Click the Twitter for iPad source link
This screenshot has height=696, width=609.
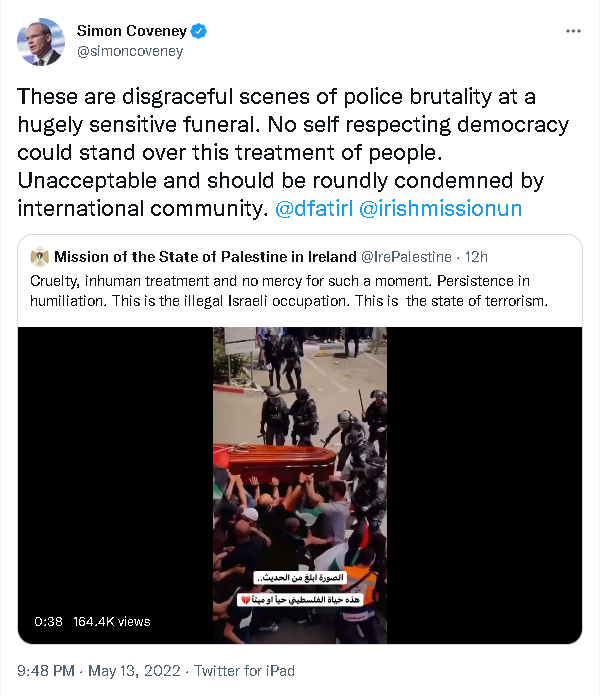(x=245, y=671)
